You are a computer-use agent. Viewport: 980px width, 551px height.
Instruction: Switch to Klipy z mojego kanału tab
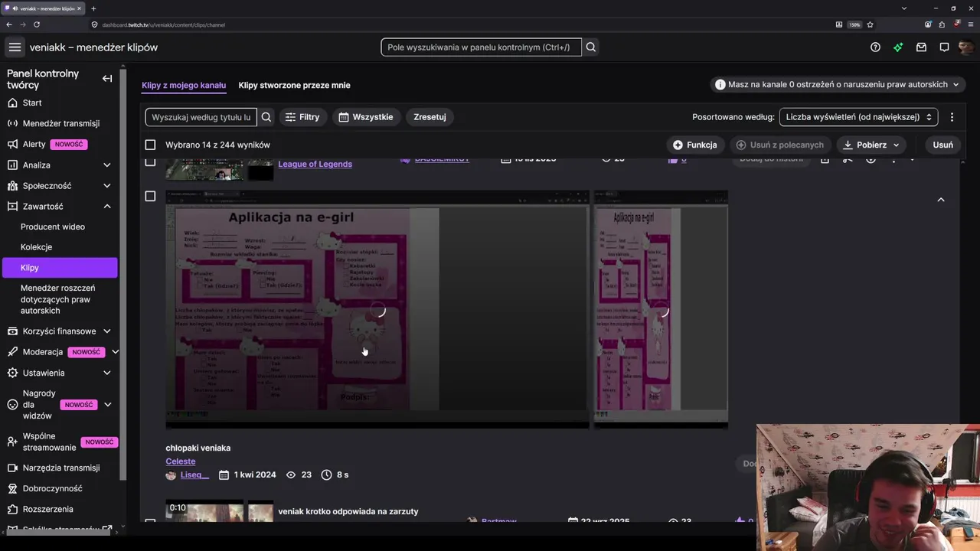click(x=184, y=85)
